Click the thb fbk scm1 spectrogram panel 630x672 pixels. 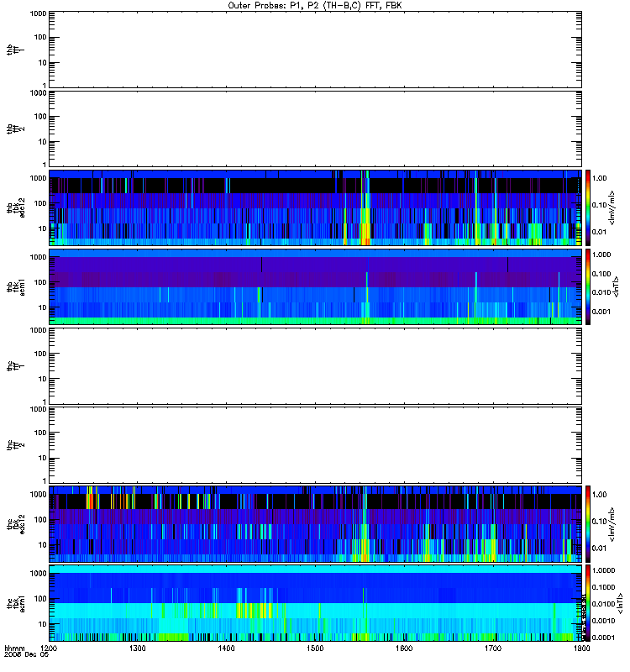click(316, 286)
